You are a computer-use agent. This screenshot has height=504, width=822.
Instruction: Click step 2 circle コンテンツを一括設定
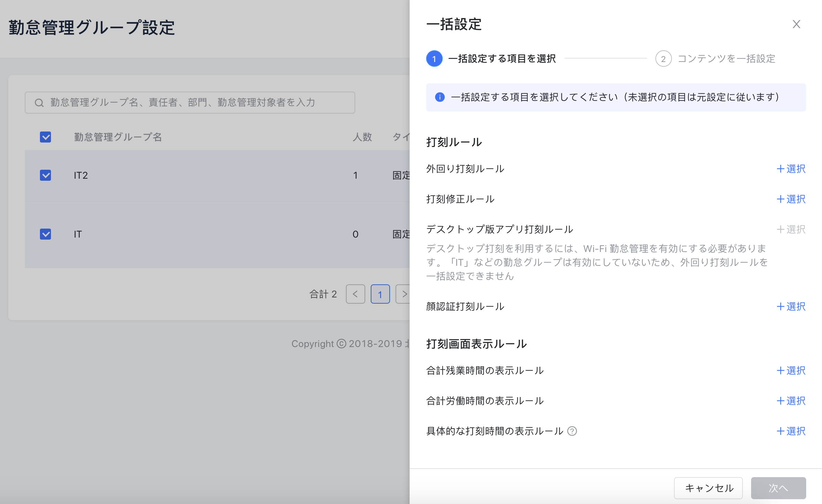663,59
